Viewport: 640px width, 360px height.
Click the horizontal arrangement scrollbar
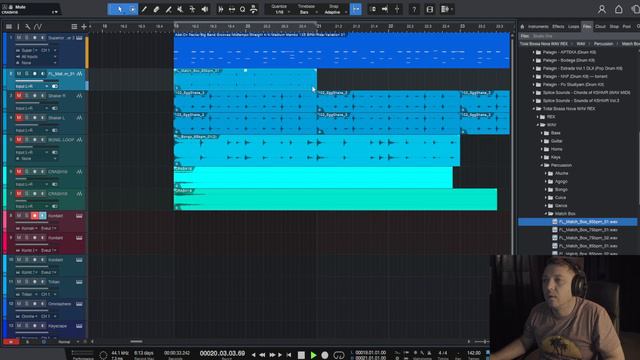coord(136,342)
